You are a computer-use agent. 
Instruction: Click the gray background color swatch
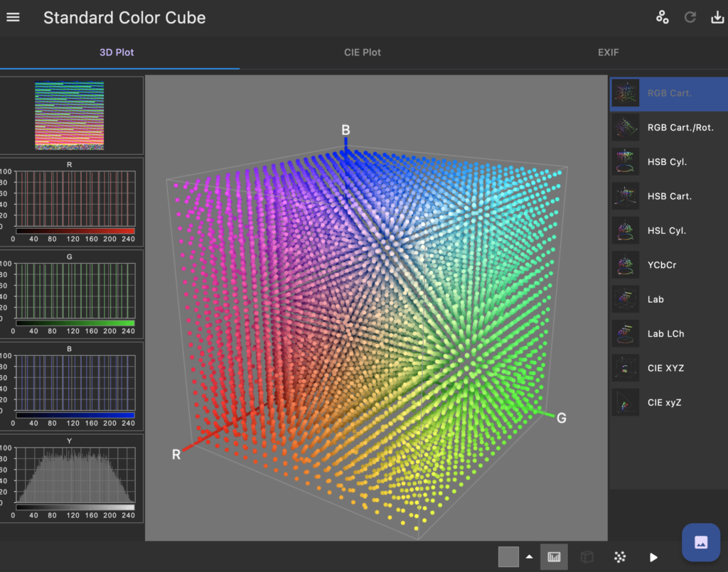(509, 557)
